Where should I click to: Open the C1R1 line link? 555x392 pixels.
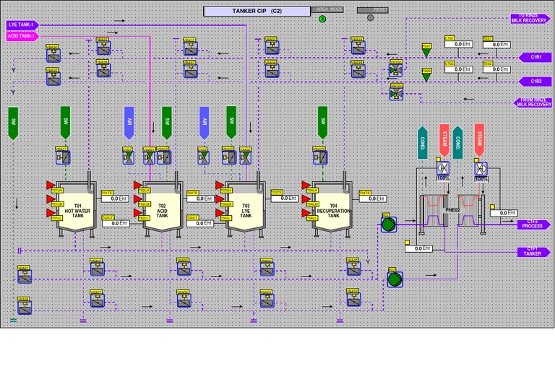(x=535, y=57)
